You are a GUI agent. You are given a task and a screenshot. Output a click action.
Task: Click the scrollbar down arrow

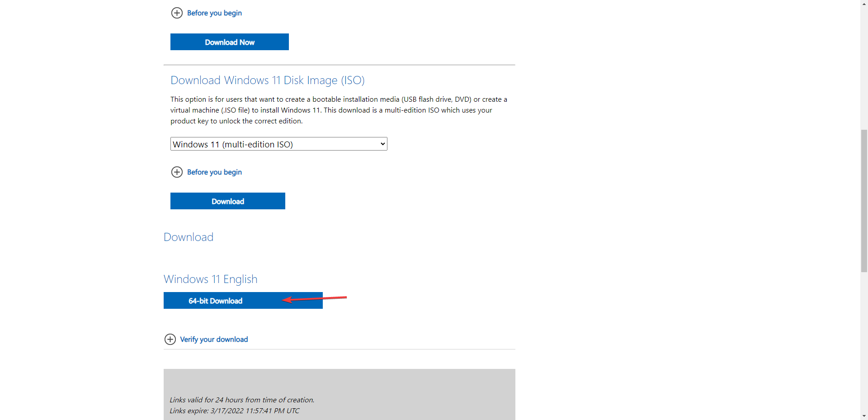click(864, 416)
